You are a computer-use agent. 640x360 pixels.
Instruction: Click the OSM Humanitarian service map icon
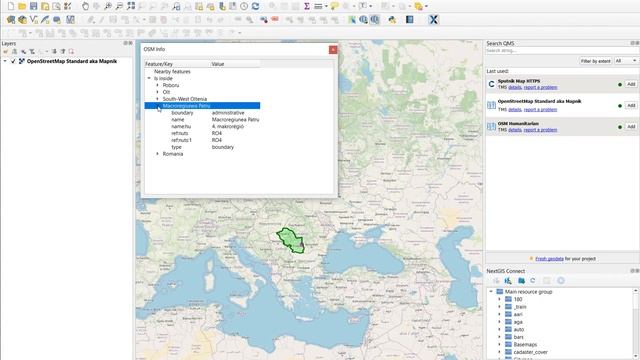(x=491, y=127)
